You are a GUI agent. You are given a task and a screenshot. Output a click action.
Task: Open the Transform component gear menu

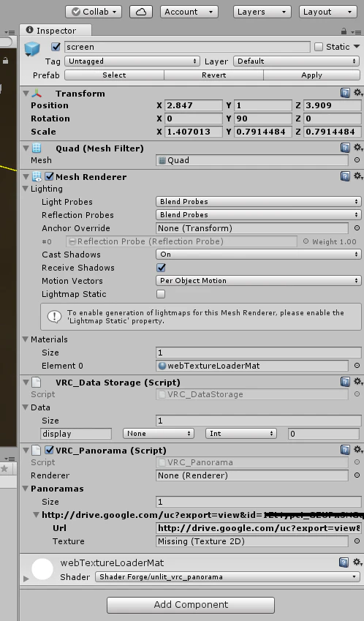pyautogui.click(x=358, y=93)
